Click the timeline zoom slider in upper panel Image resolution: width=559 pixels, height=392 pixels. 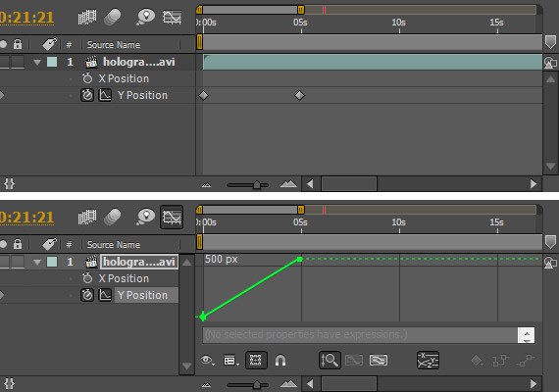257,184
